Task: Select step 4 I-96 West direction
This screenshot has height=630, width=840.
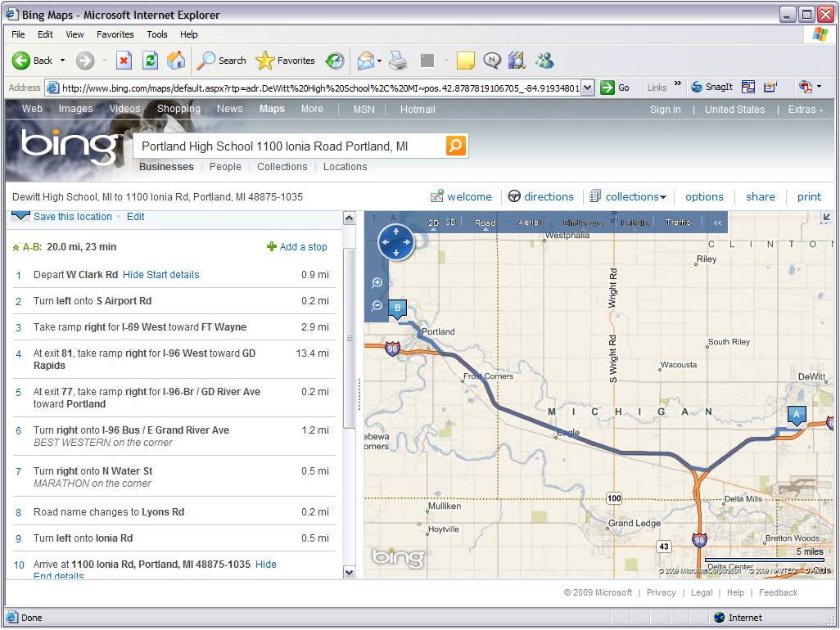Action: coord(174,359)
